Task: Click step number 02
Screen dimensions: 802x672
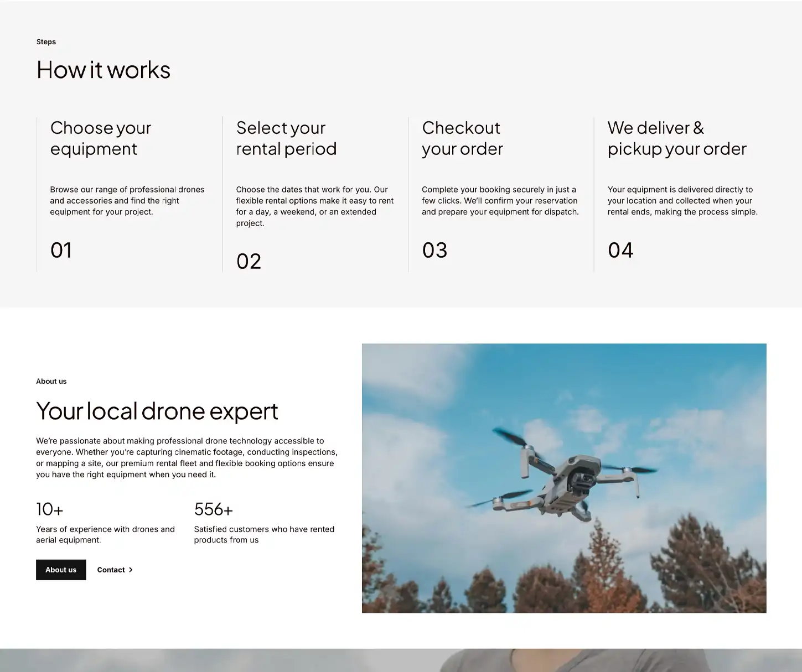Action: [249, 261]
